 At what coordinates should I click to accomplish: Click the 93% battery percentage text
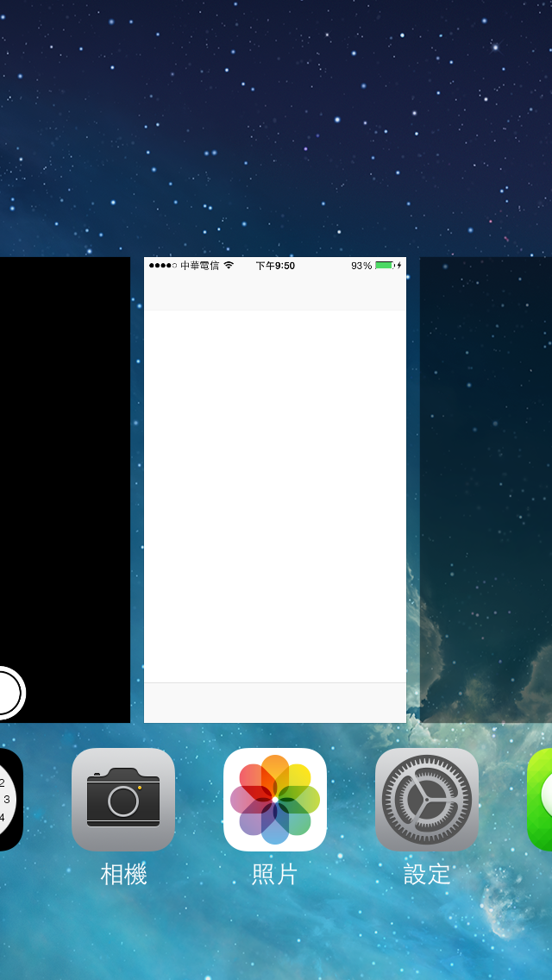[x=361, y=266]
